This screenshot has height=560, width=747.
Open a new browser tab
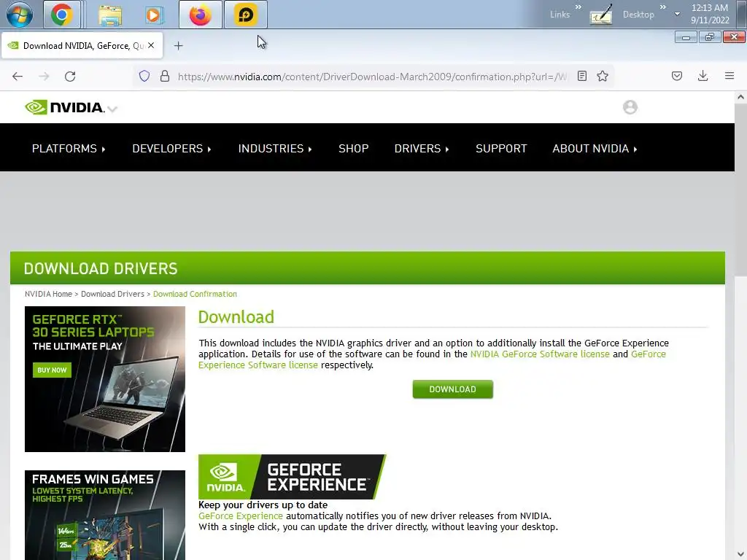(178, 46)
